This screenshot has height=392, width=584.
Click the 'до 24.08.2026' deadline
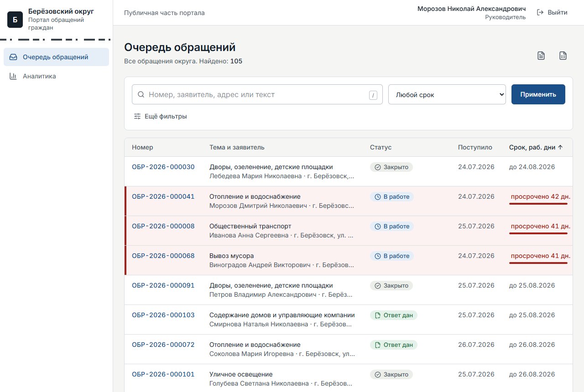pos(532,167)
